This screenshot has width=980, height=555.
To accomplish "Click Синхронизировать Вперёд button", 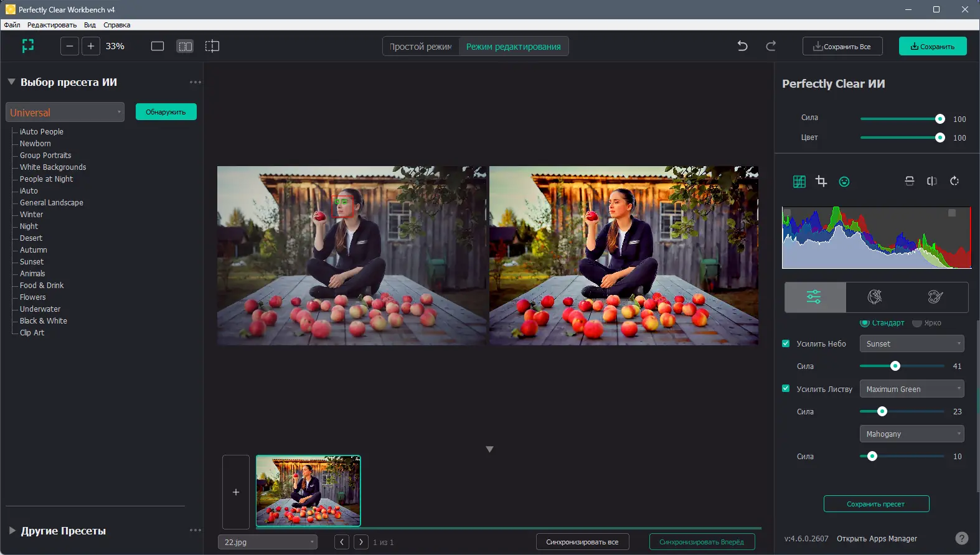I will pyautogui.click(x=702, y=542).
